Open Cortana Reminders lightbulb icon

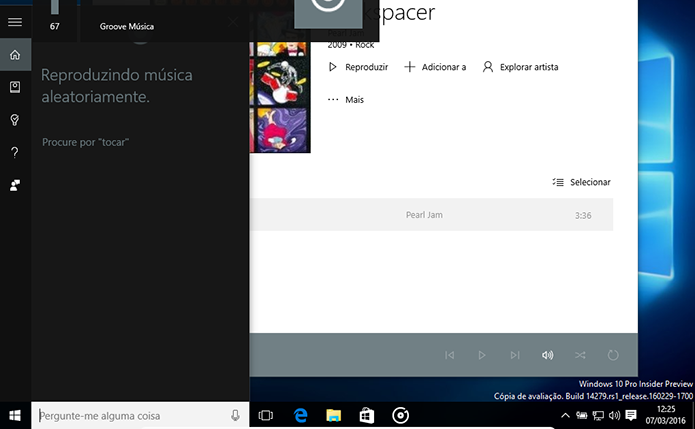tap(15, 120)
